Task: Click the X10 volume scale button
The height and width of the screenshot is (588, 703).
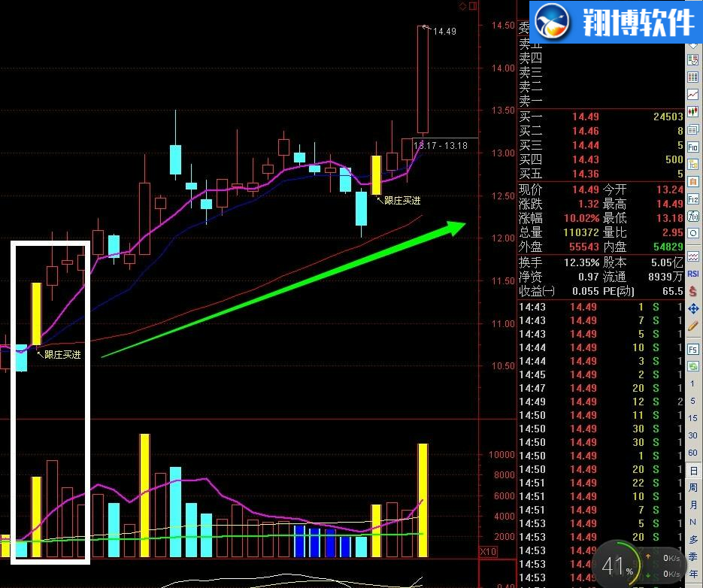Action: 488,552
